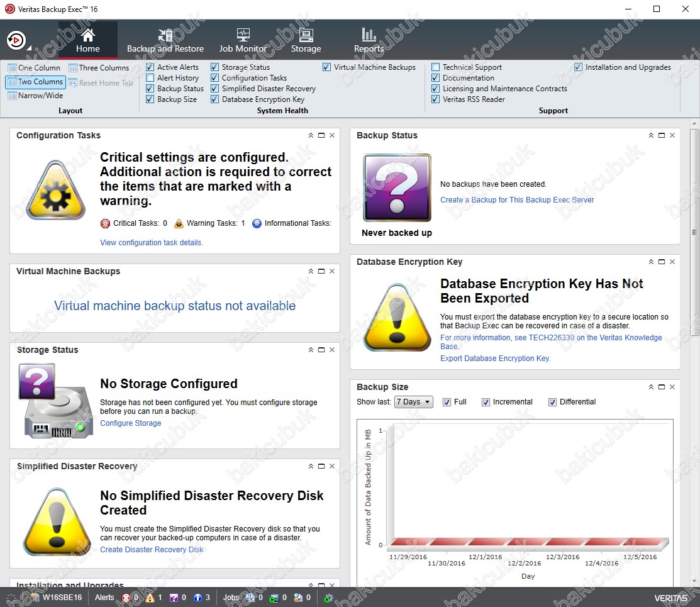Toggle Narrow/Wide layout
This screenshot has width=700, height=607.
tap(35, 96)
